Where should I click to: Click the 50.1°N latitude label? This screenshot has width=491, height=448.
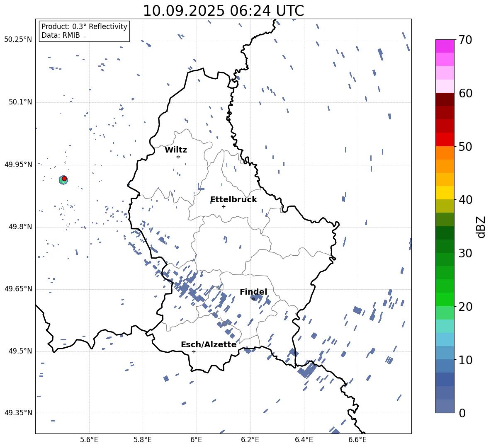pyautogui.click(x=20, y=102)
